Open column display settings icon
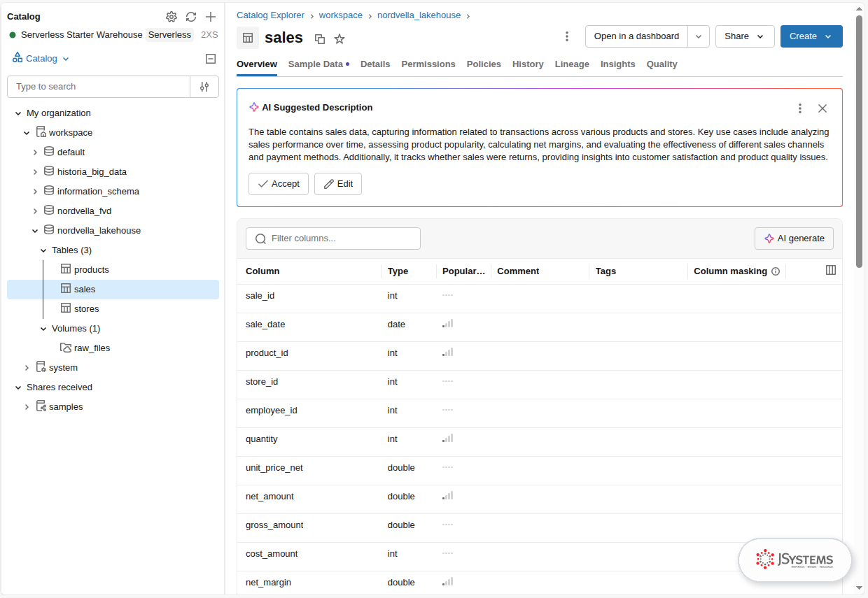This screenshot has width=868, height=598. (831, 270)
